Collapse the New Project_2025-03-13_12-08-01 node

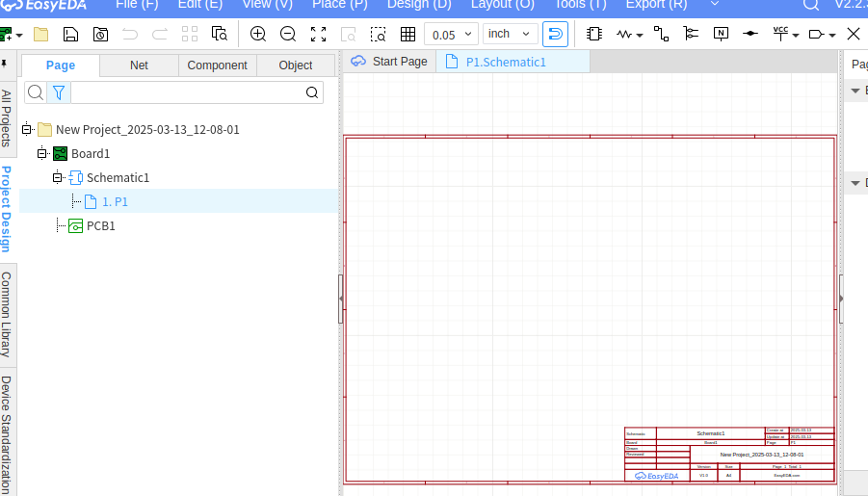coord(27,129)
